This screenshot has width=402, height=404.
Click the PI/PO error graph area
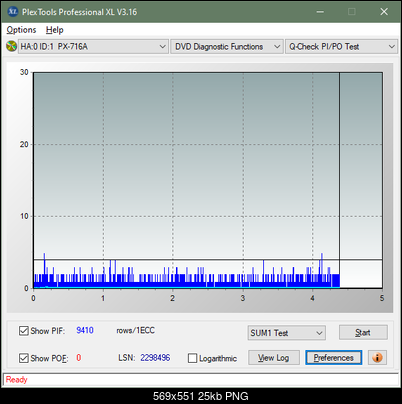(208, 180)
